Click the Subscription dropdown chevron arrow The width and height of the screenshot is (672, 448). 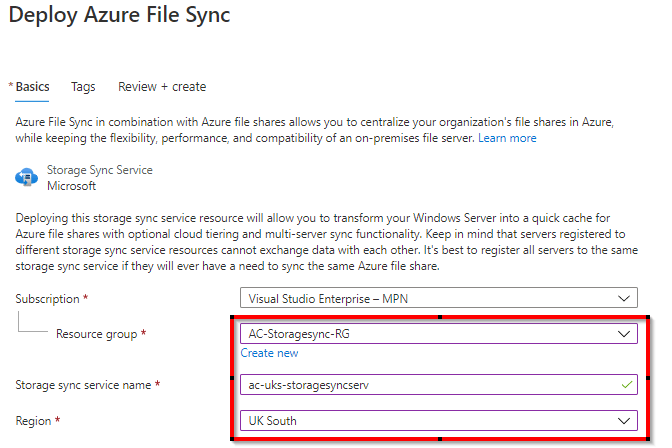tap(625, 298)
